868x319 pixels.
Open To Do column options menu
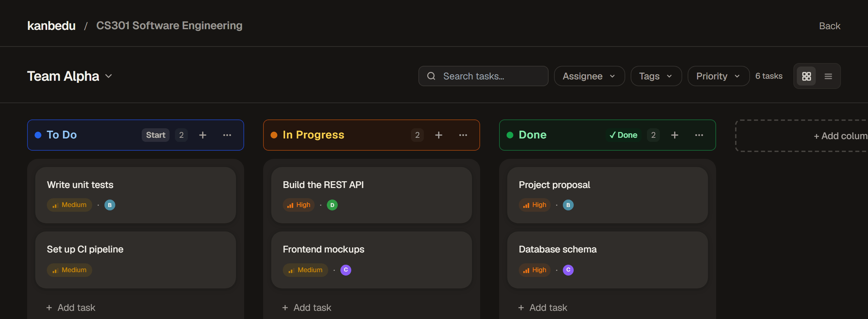click(227, 135)
